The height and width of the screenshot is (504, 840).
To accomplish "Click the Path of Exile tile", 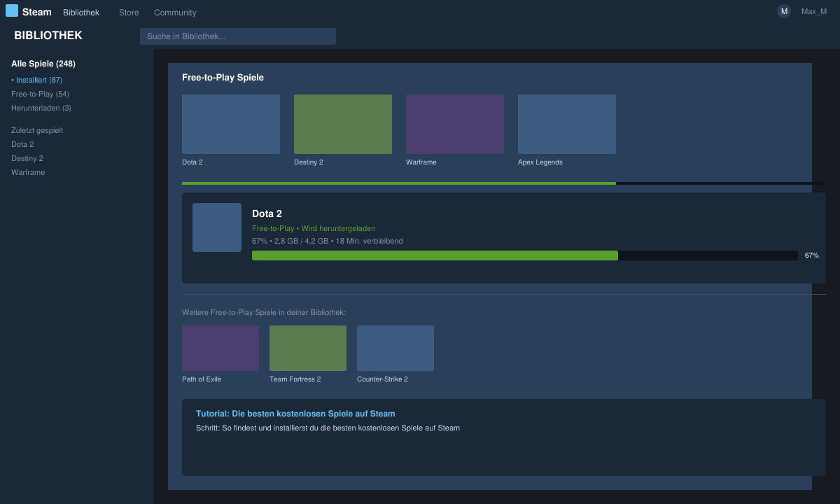I will click(x=220, y=348).
